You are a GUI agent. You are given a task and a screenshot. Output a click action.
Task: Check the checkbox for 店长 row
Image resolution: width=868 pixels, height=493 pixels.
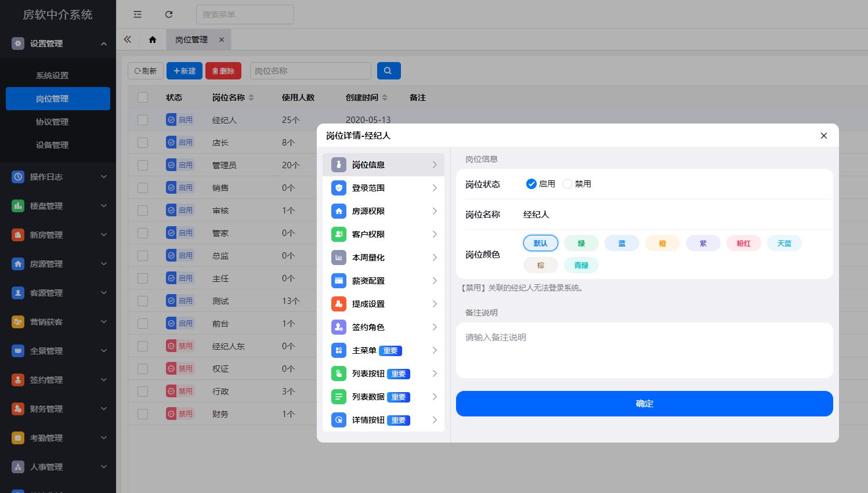[x=143, y=143]
